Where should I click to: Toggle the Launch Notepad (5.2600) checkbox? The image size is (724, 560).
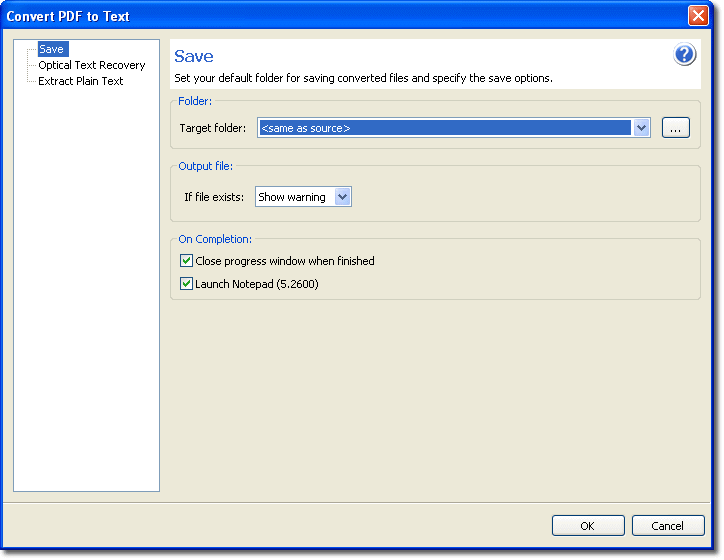(186, 284)
